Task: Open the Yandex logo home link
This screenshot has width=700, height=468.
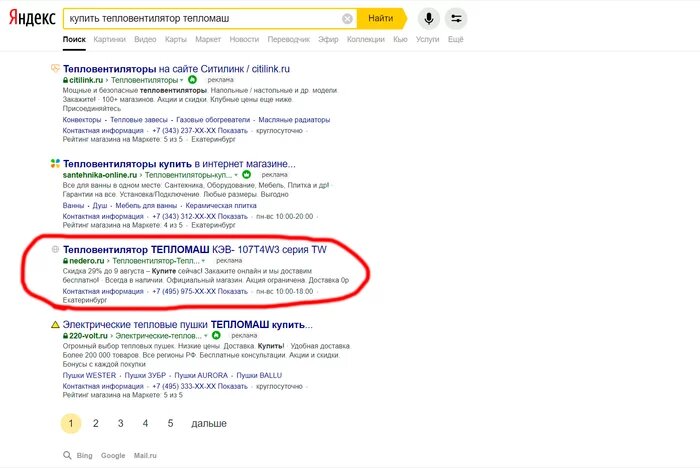Action: pos(32,18)
